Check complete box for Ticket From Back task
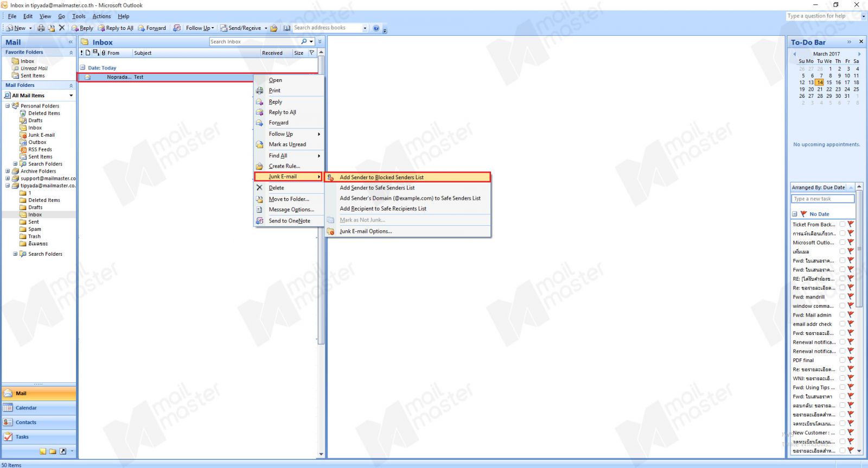Viewport: 868px width, 468px height. [x=842, y=224]
